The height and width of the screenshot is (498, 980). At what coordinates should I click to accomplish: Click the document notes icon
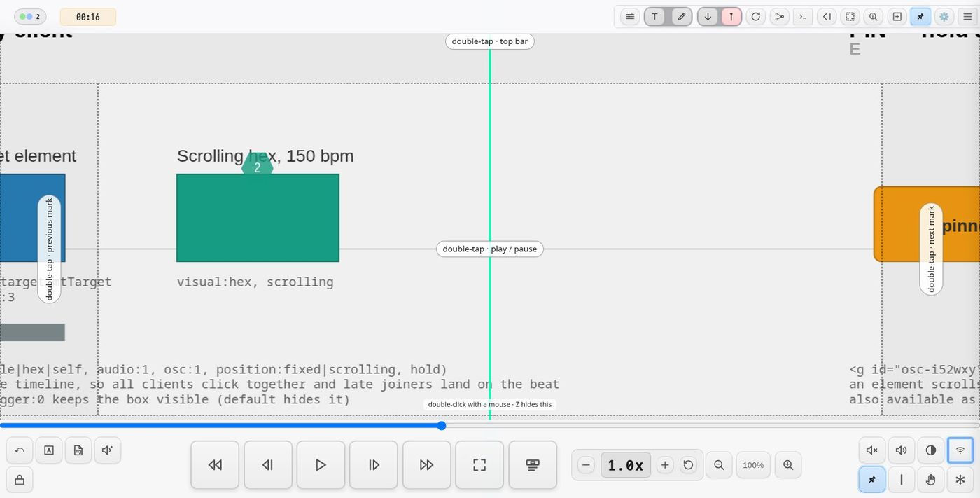click(x=78, y=450)
